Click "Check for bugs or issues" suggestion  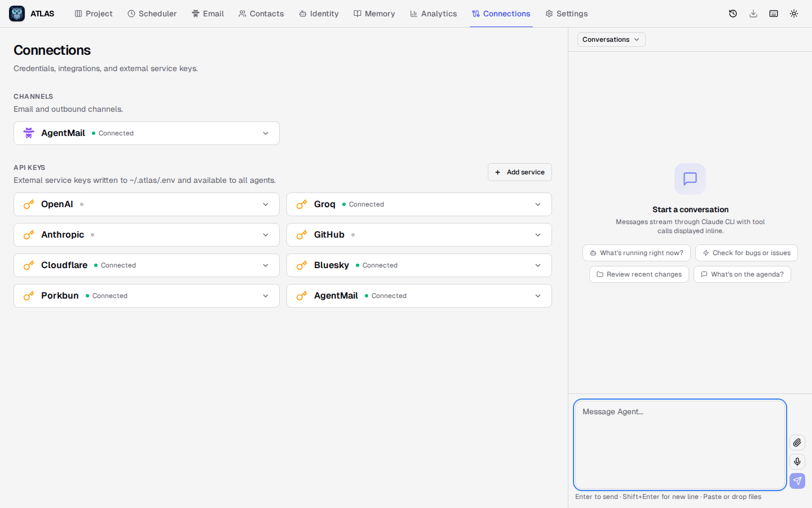click(x=747, y=253)
